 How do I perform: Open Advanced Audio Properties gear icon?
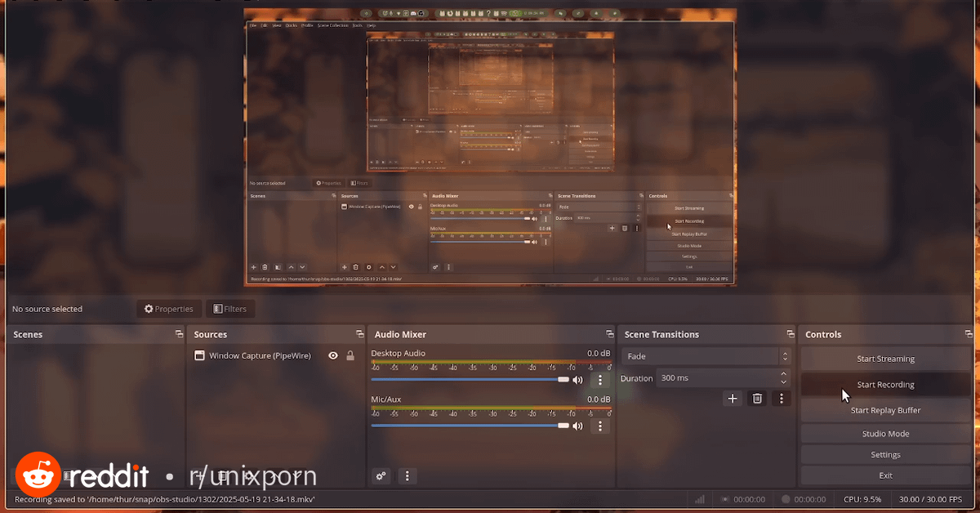(380, 475)
